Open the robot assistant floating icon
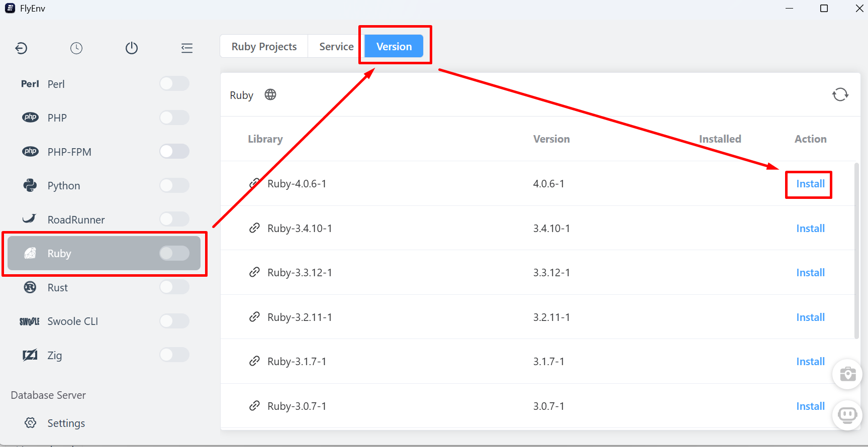This screenshot has width=868, height=447. coord(848,415)
